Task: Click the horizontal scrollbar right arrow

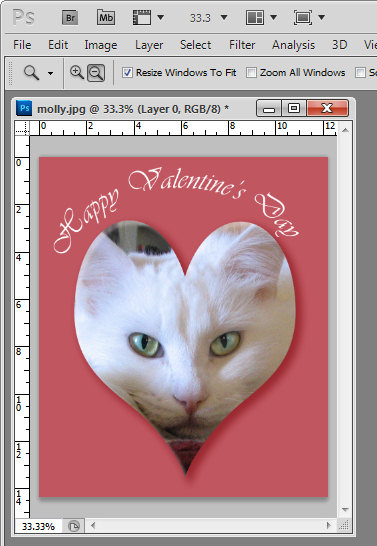Action: point(329,525)
